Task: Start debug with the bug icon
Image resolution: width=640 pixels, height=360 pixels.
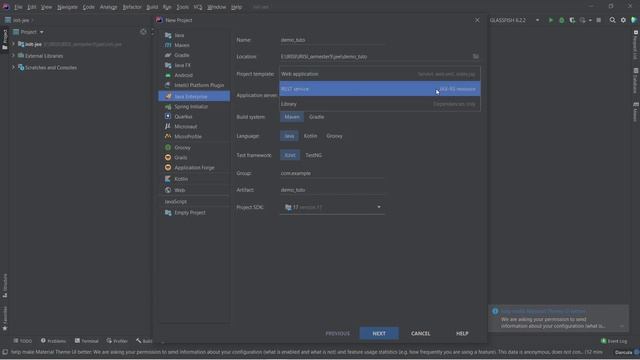Action: [562, 20]
